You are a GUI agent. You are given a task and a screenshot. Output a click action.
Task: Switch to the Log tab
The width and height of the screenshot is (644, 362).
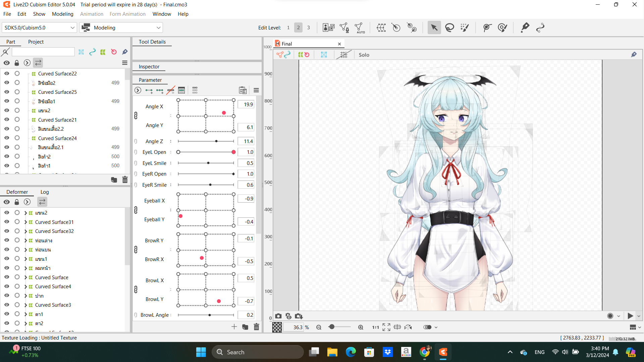(45, 192)
